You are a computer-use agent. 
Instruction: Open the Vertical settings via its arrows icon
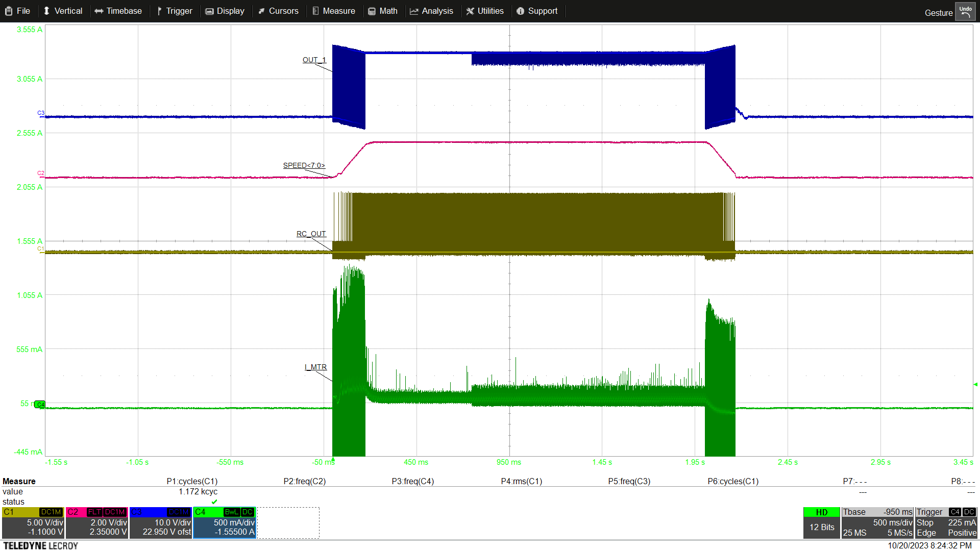point(47,11)
